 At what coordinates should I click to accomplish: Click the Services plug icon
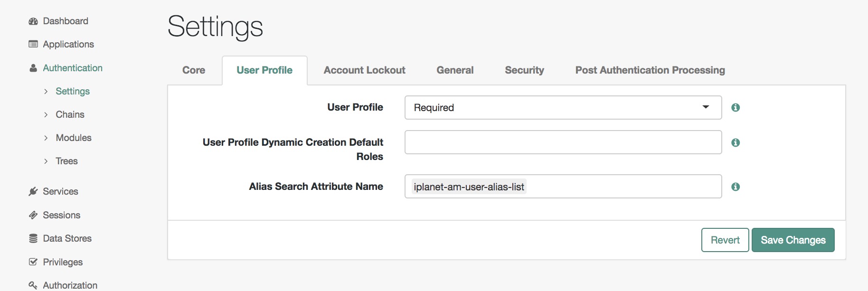tap(33, 191)
